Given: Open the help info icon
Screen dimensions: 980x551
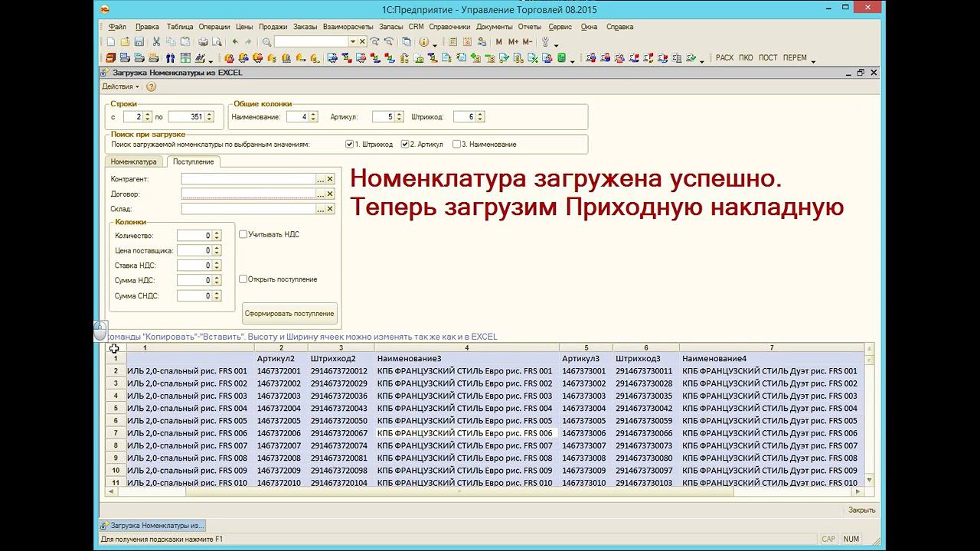Looking at the screenshot, I should click(x=423, y=42).
